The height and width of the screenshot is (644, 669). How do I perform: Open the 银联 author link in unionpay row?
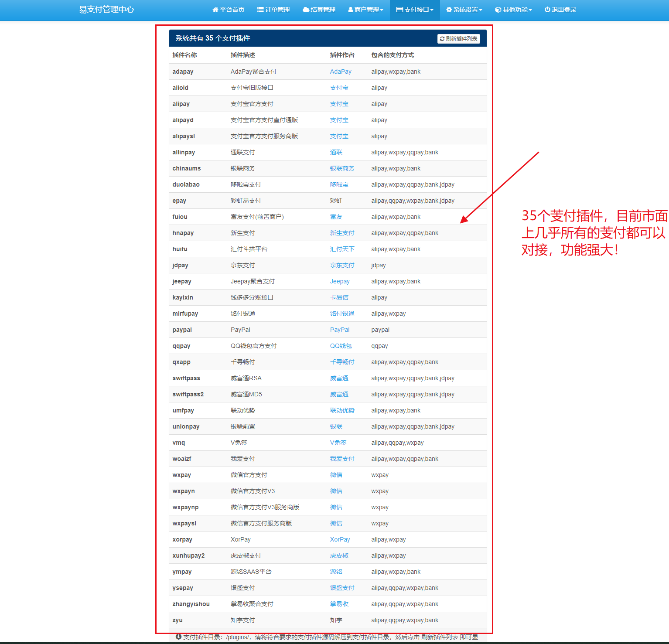pyautogui.click(x=336, y=426)
